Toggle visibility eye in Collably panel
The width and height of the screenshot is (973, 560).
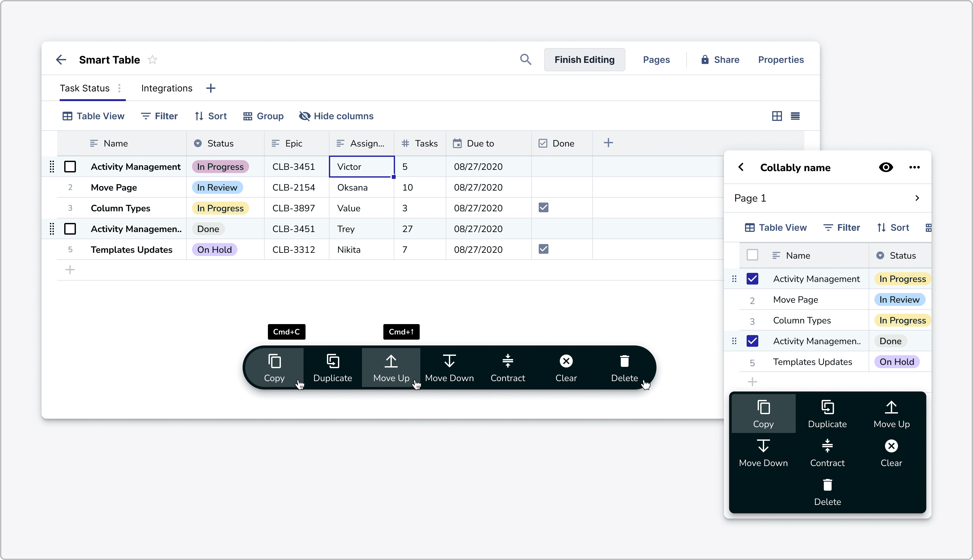tap(886, 167)
